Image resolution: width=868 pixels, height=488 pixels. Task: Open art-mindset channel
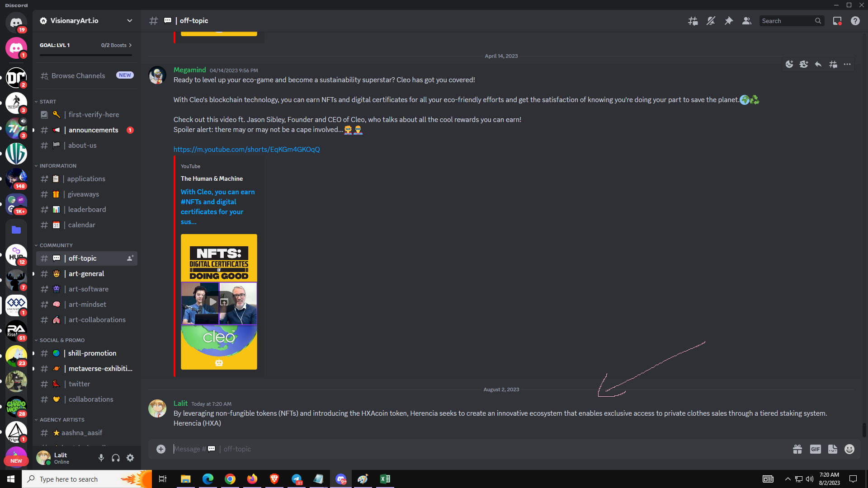87,305
